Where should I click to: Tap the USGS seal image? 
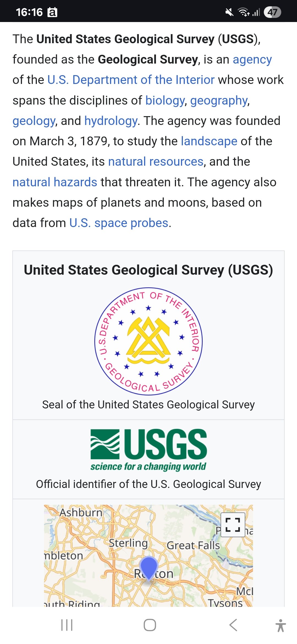148,341
